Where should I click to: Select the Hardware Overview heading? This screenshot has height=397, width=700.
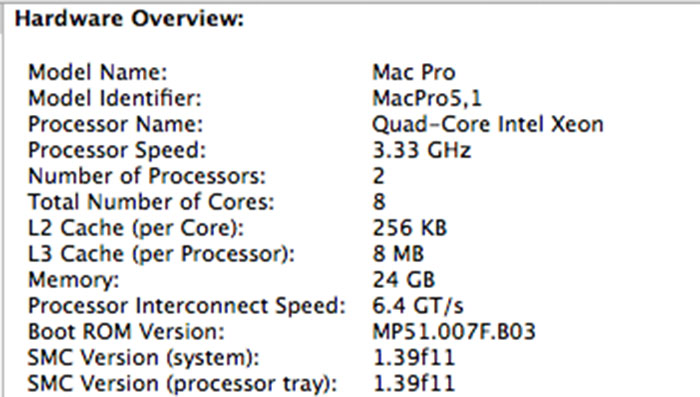click(x=129, y=19)
